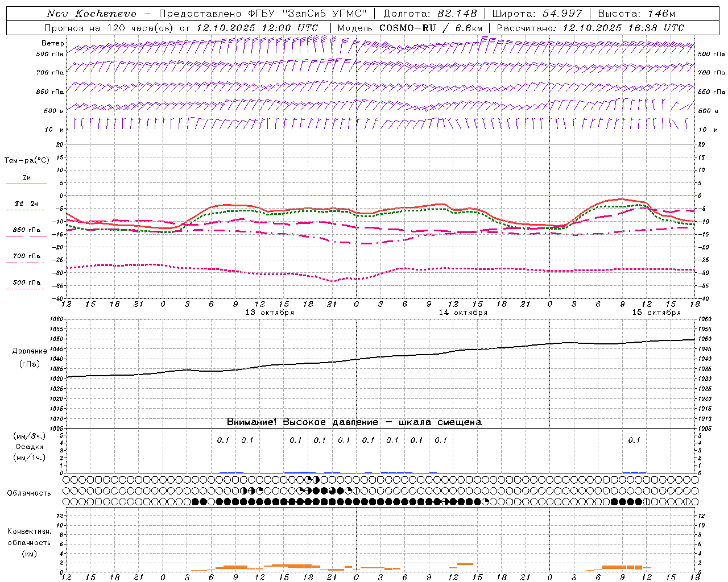Click the '850 гПа' temperature legend entry
The height and width of the screenshot is (582, 728).
[x=27, y=230]
